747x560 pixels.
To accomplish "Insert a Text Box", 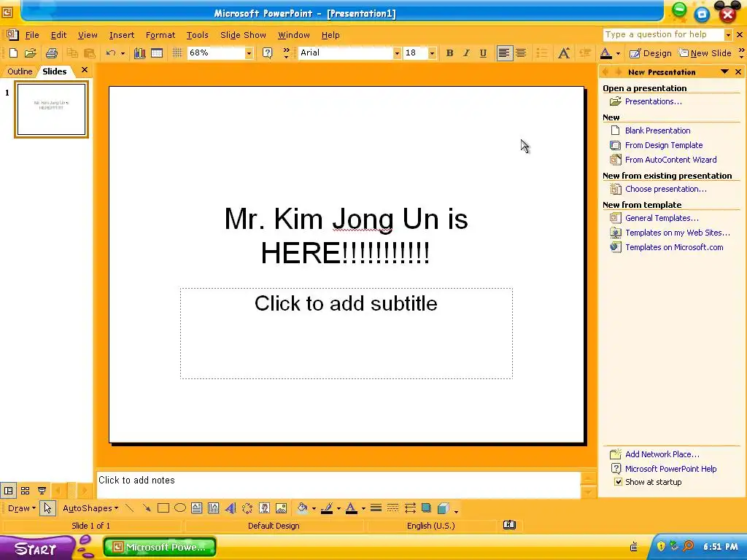I will tap(196, 508).
